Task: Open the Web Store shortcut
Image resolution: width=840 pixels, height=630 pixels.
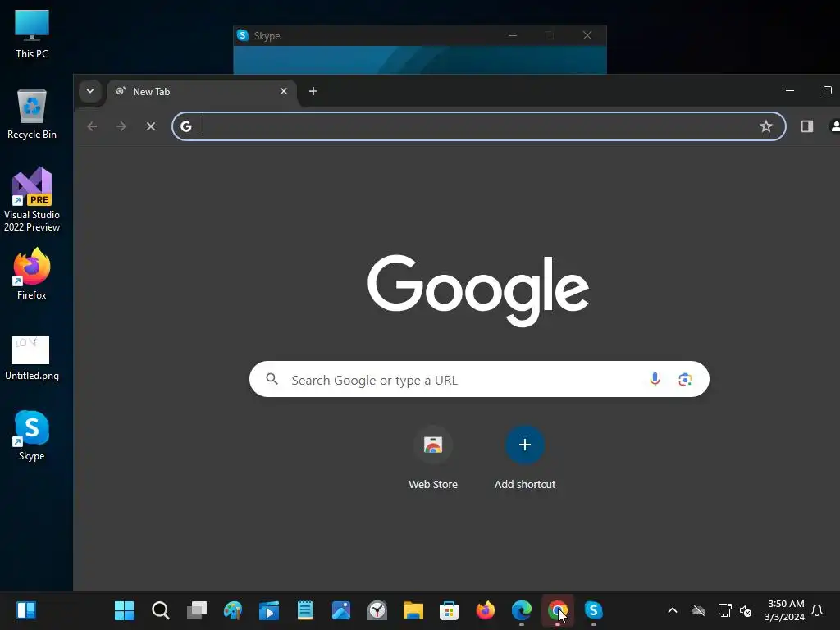Action: 433,458
